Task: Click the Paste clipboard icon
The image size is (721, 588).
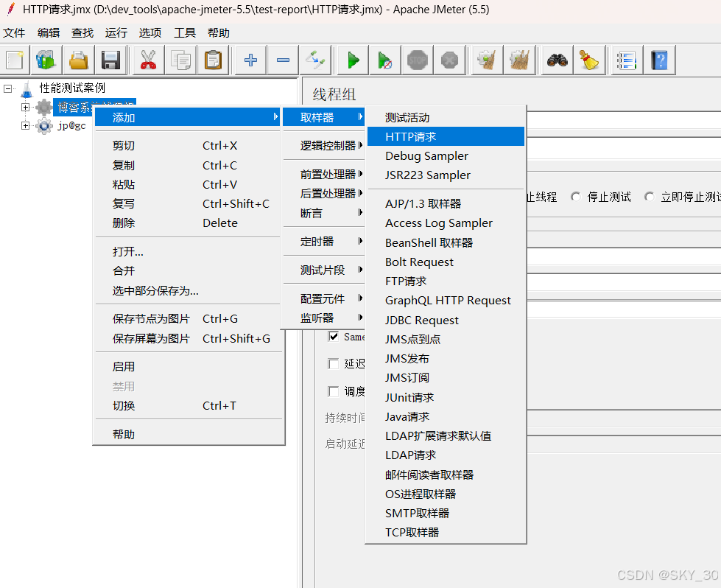Action: point(213,60)
